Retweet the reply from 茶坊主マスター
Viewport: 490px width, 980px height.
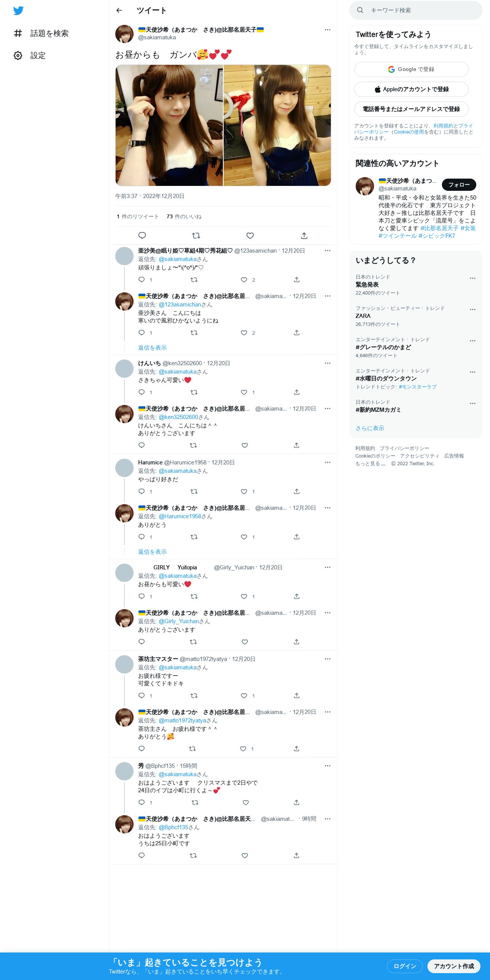[x=194, y=696]
